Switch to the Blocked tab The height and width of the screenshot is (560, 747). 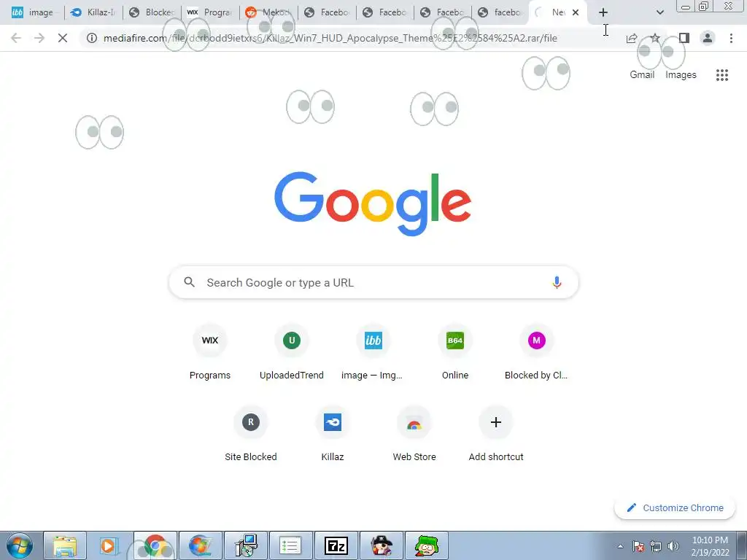click(152, 12)
